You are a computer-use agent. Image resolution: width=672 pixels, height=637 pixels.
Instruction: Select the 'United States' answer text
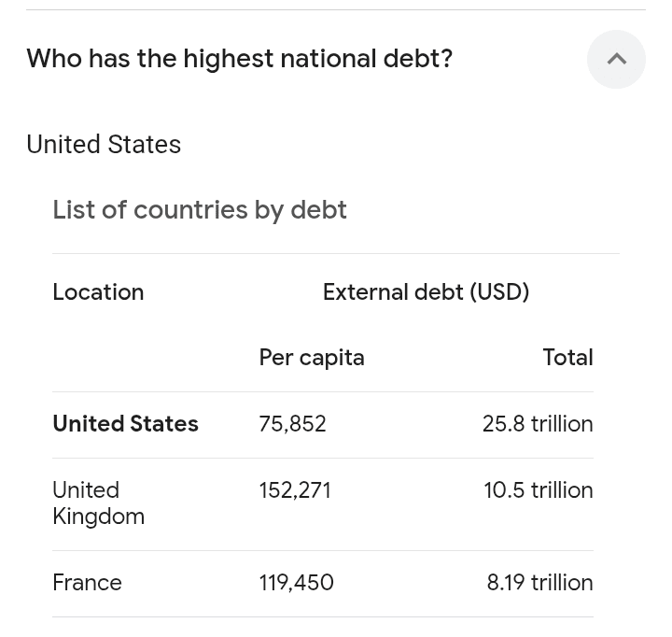[104, 144]
